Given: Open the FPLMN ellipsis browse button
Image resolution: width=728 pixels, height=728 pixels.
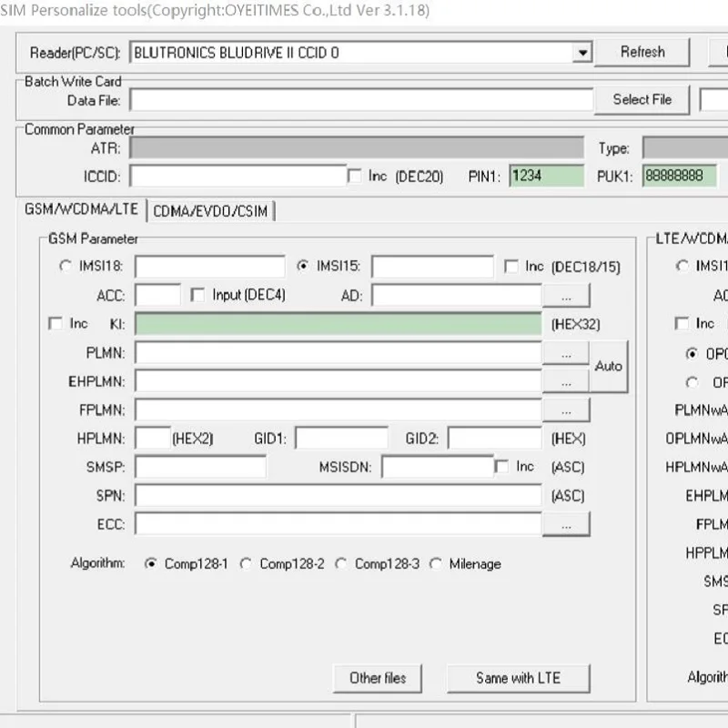Looking at the screenshot, I should tap(566, 409).
